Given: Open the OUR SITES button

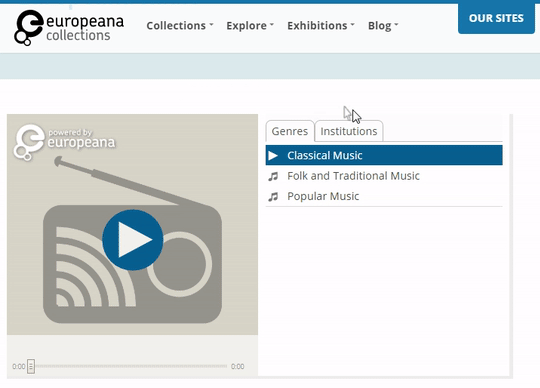Looking at the screenshot, I should click(496, 18).
